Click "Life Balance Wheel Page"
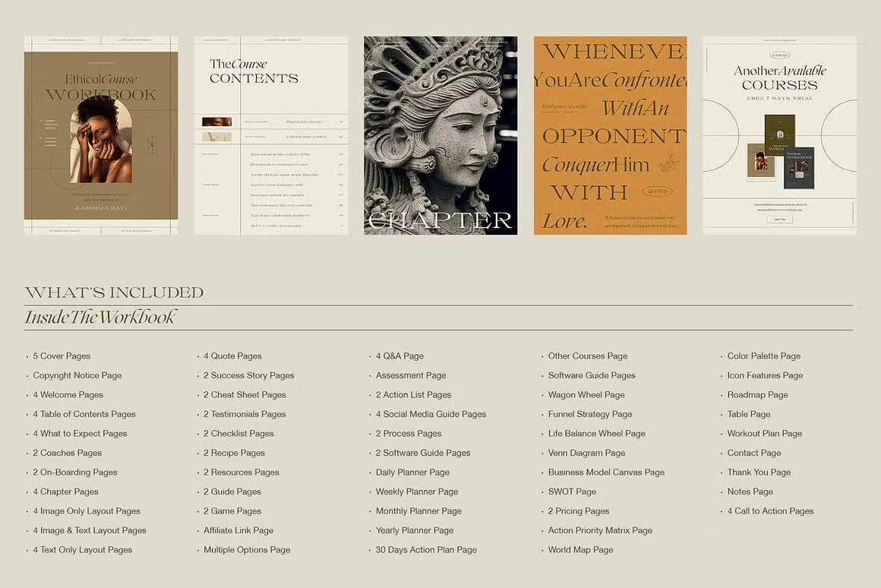This screenshot has width=881, height=588. tap(597, 434)
